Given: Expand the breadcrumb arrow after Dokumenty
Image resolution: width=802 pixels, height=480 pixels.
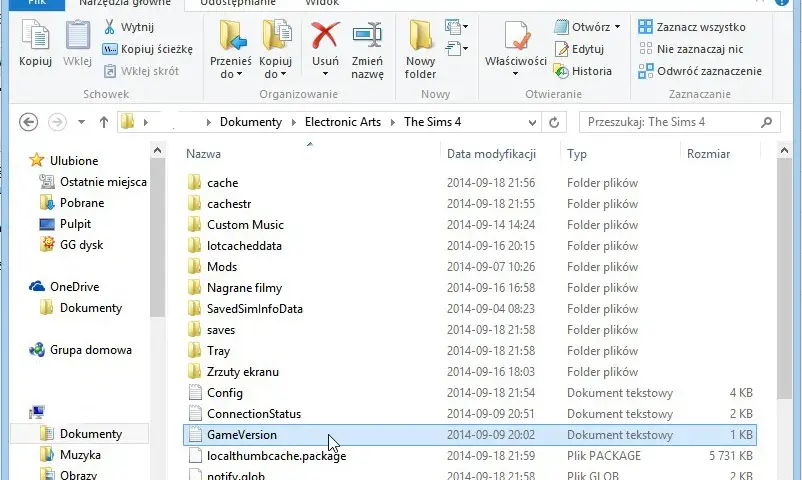Looking at the screenshot, I should pyautogui.click(x=294, y=122).
